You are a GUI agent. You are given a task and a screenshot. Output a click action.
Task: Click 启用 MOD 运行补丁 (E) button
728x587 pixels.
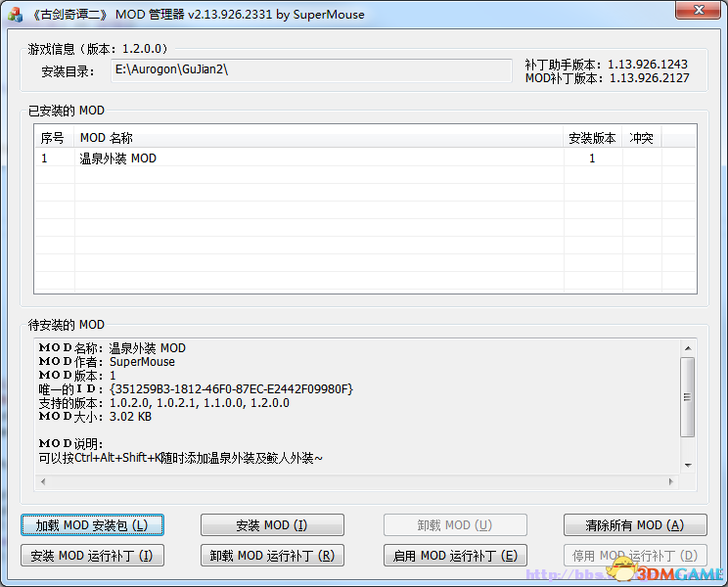(x=455, y=555)
